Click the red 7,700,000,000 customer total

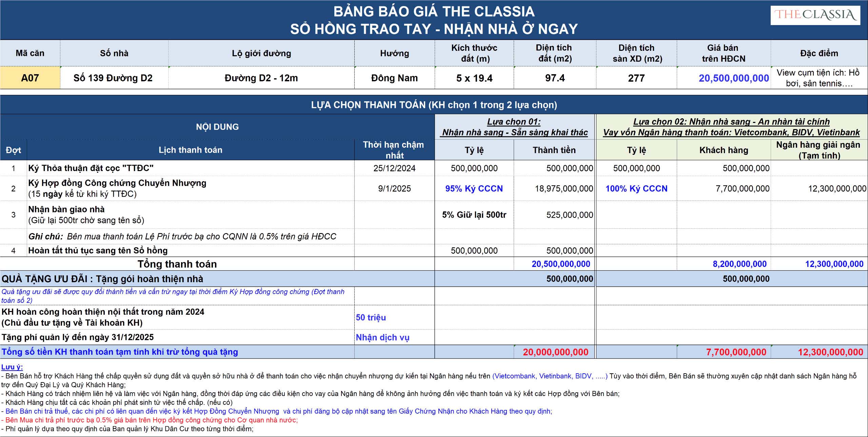(x=736, y=352)
